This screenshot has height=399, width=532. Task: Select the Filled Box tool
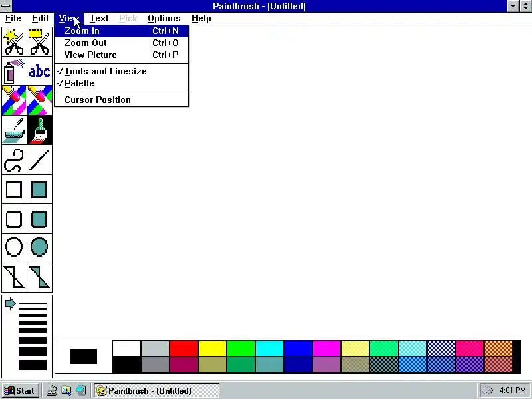40,190
